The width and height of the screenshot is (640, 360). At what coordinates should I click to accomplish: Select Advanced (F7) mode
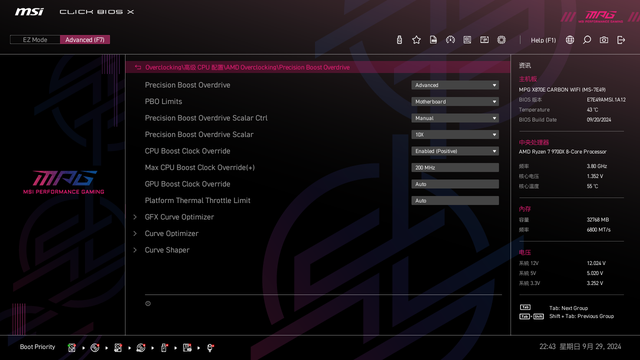(x=85, y=40)
